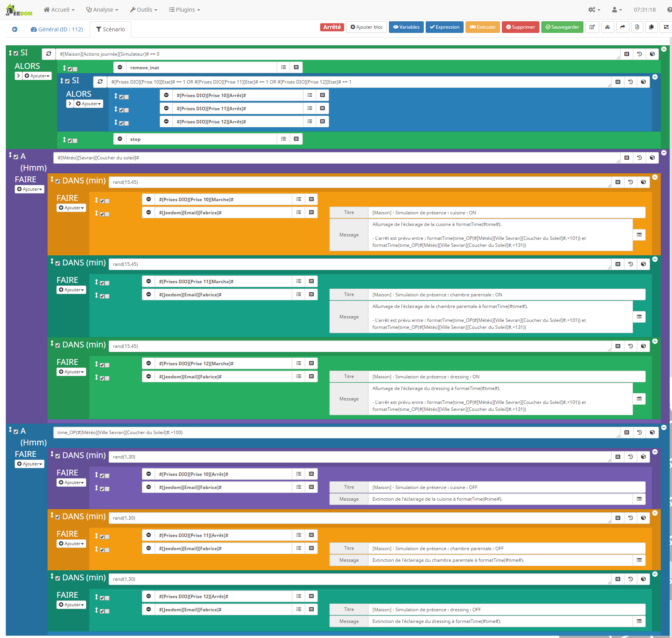Switch to the Scénario tab
This screenshot has height=638, width=672.
click(x=111, y=29)
